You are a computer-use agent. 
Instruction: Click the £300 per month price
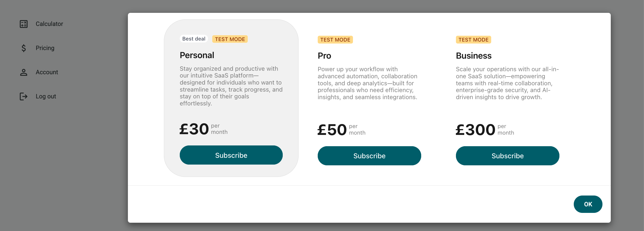(x=475, y=130)
